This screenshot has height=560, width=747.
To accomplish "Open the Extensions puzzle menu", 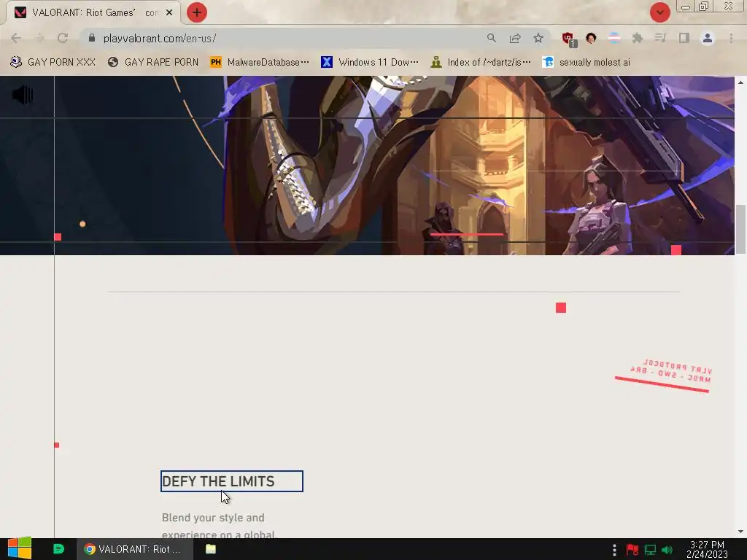I will click(x=638, y=38).
